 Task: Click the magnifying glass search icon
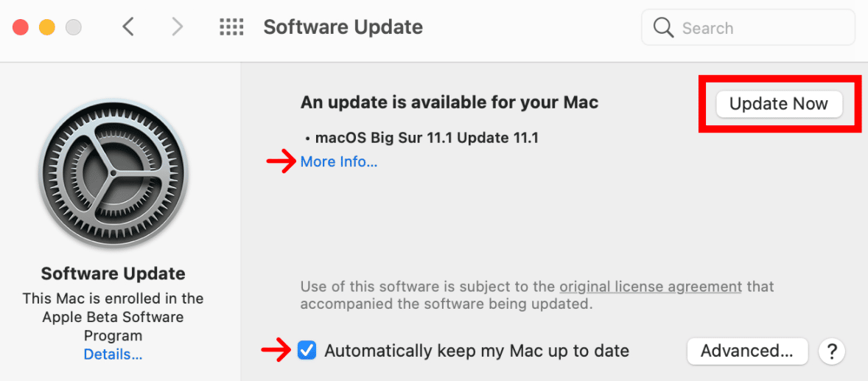[x=663, y=27]
